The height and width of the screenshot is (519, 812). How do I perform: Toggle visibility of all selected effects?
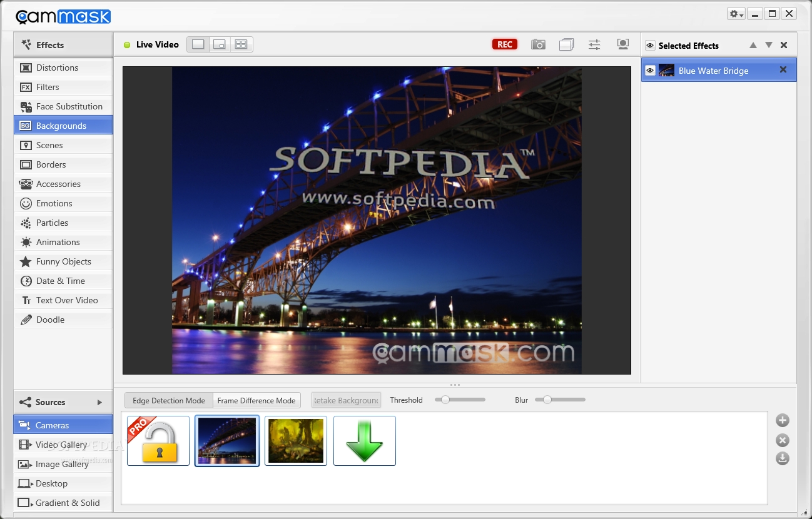click(650, 46)
